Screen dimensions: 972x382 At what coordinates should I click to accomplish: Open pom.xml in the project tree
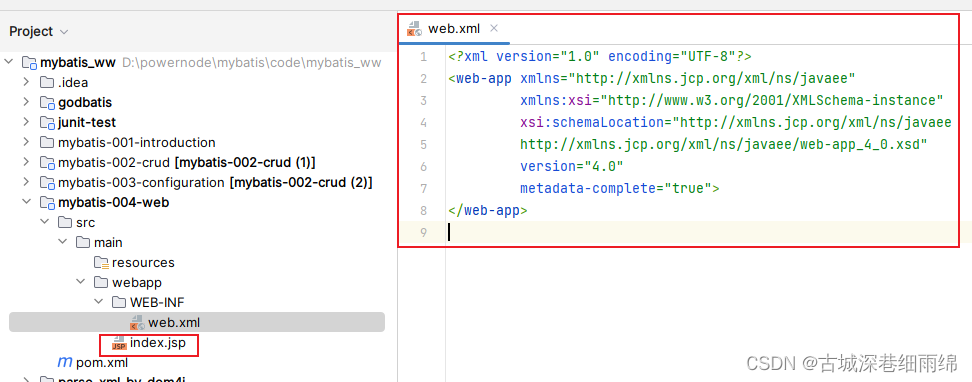(102, 362)
